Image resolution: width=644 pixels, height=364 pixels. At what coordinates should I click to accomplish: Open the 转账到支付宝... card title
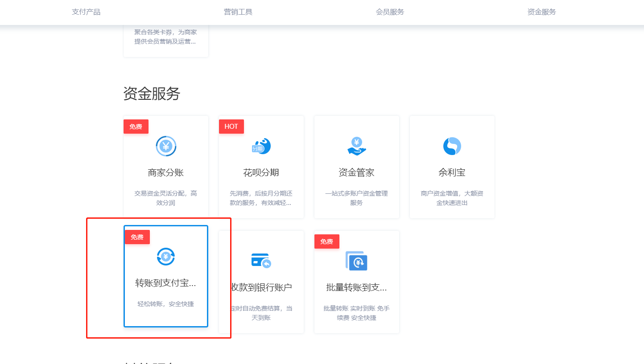pyautogui.click(x=166, y=283)
